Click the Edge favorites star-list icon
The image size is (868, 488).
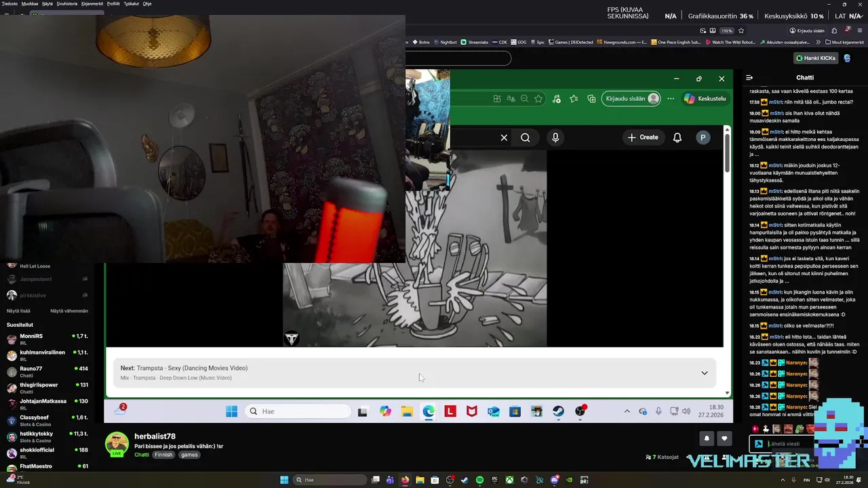574,99
